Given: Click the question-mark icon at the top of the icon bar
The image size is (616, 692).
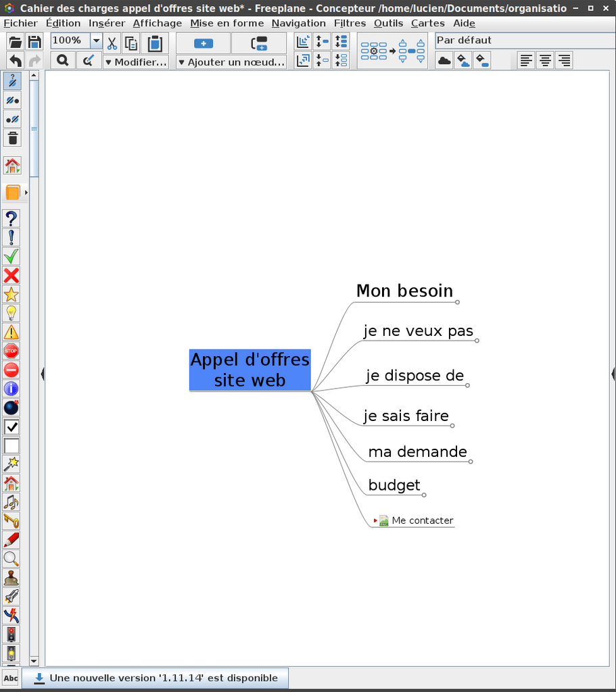Looking at the screenshot, I should (x=12, y=81).
